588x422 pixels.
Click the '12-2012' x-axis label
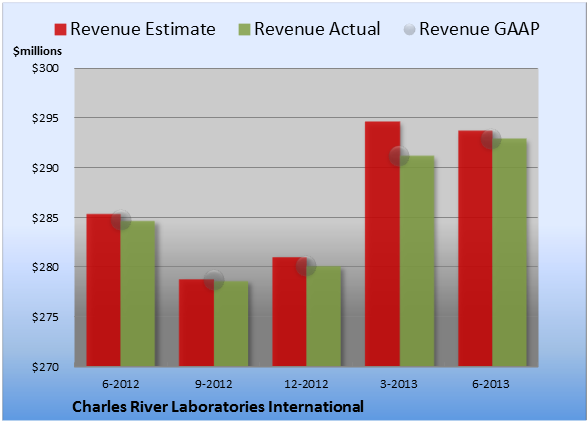pos(306,384)
